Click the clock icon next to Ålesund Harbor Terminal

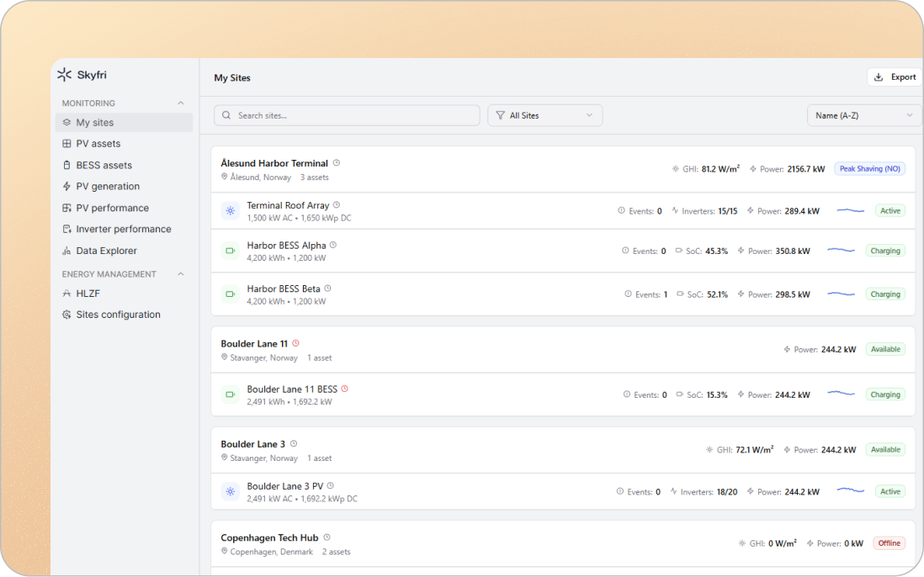[x=337, y=163]
